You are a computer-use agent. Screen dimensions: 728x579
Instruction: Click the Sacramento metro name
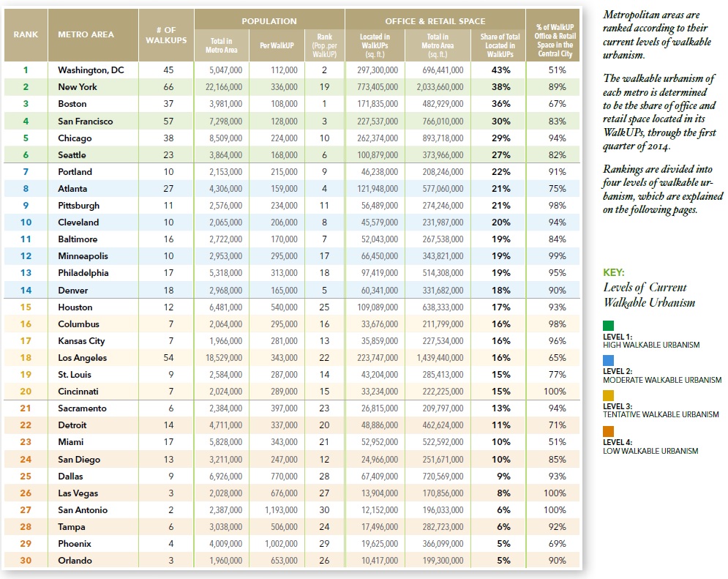[x=82, y=408]
